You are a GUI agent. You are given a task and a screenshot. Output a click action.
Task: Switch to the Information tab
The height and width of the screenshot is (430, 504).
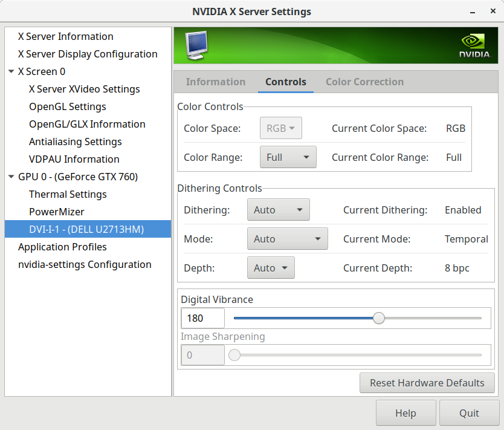click(x=216, y=82)
